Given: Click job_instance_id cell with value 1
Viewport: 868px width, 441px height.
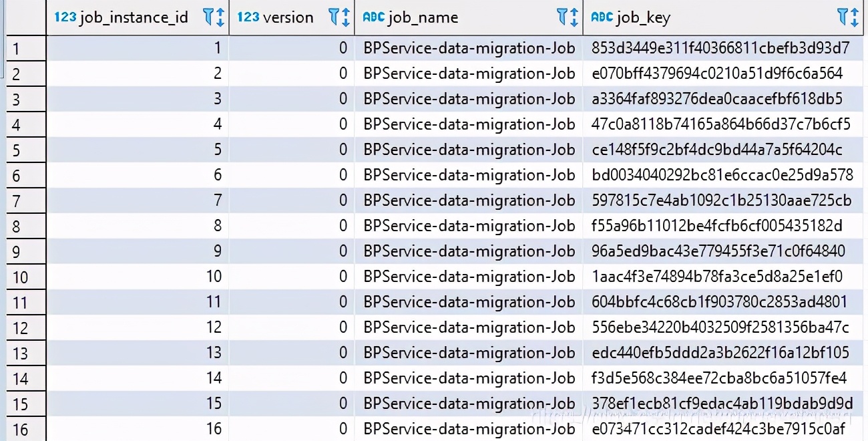Looking at the screenshot, I should click(x=138, y=48).
